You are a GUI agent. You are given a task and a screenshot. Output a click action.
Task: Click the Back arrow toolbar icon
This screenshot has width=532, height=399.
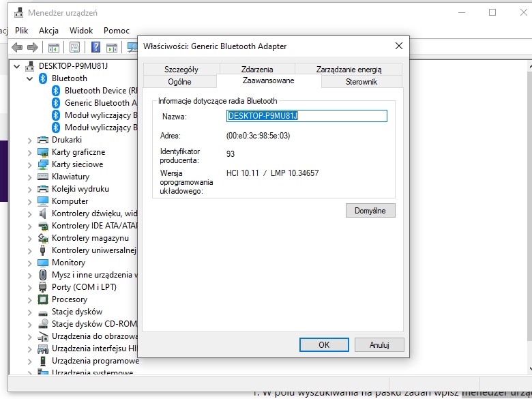pos(17,47)
